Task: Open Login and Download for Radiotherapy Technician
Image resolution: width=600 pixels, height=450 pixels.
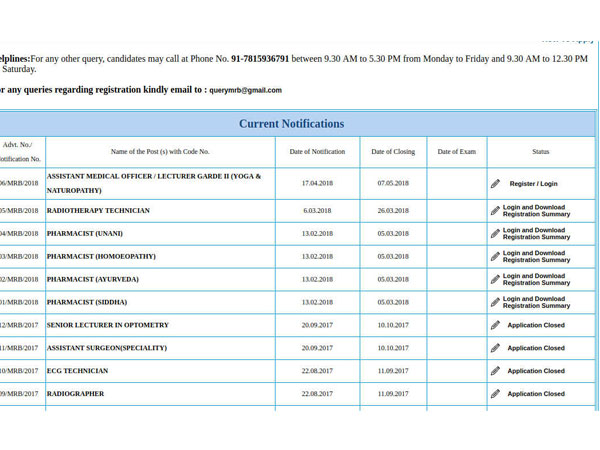Action: coord(536,210)
